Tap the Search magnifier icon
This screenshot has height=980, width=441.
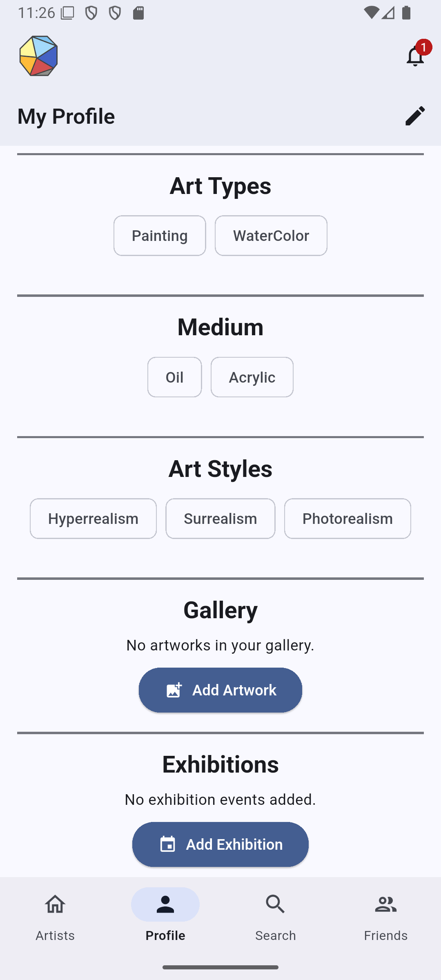coord(276,904)
